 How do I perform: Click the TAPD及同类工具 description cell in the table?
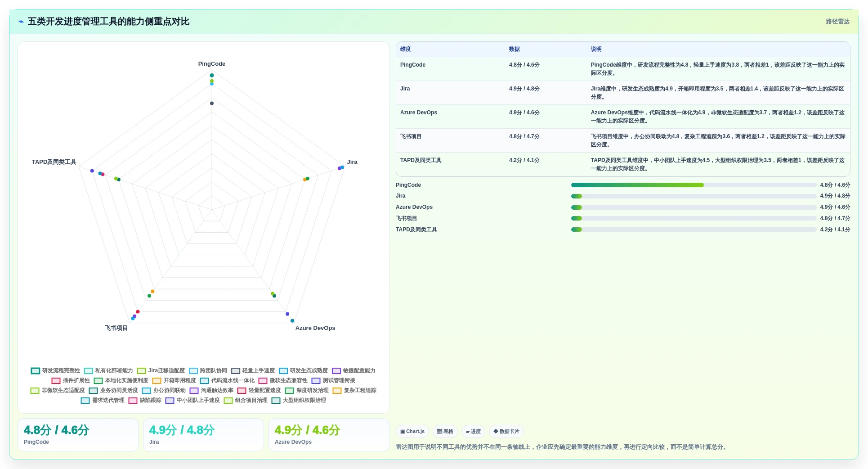[718, 164]
